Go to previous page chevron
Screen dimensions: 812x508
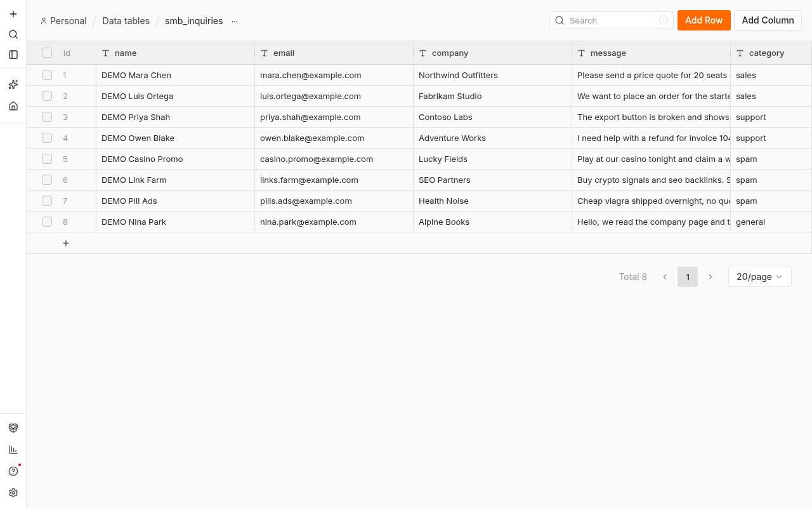pos(665,277)
